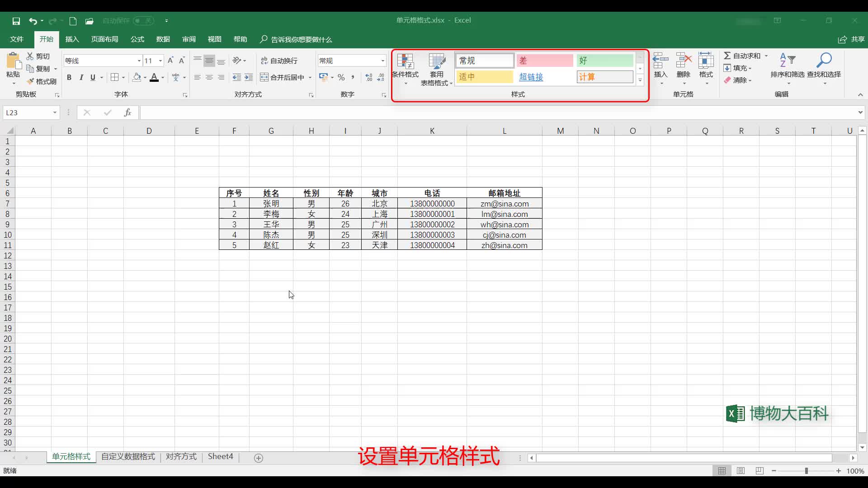Screen dimensions: 868x488
Task: Toggle Italic formatting
Action: 81,77
